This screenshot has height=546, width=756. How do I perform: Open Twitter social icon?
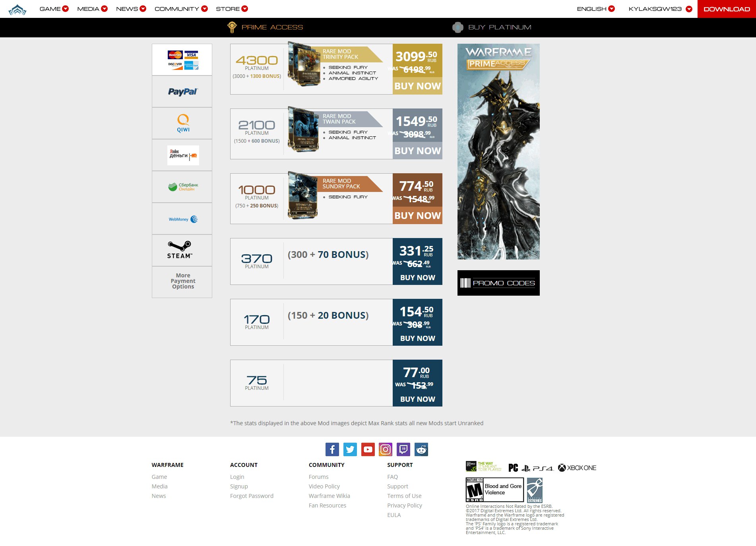pos(350,449)
